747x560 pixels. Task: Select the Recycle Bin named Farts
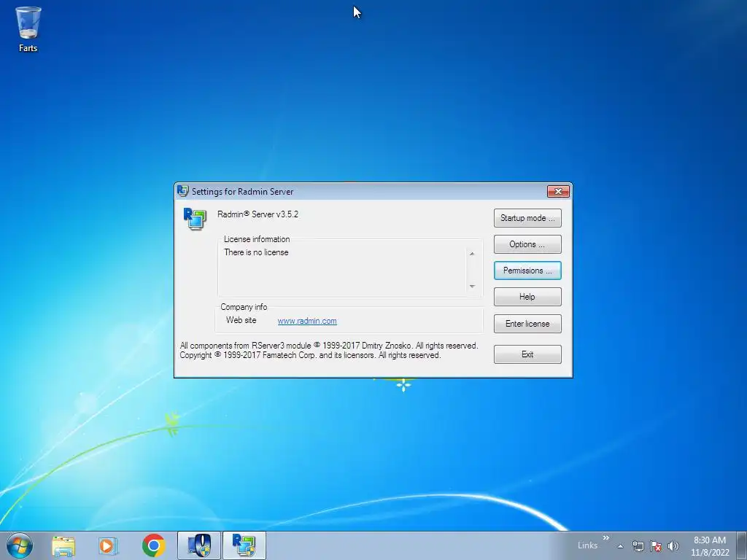(28, 29)
